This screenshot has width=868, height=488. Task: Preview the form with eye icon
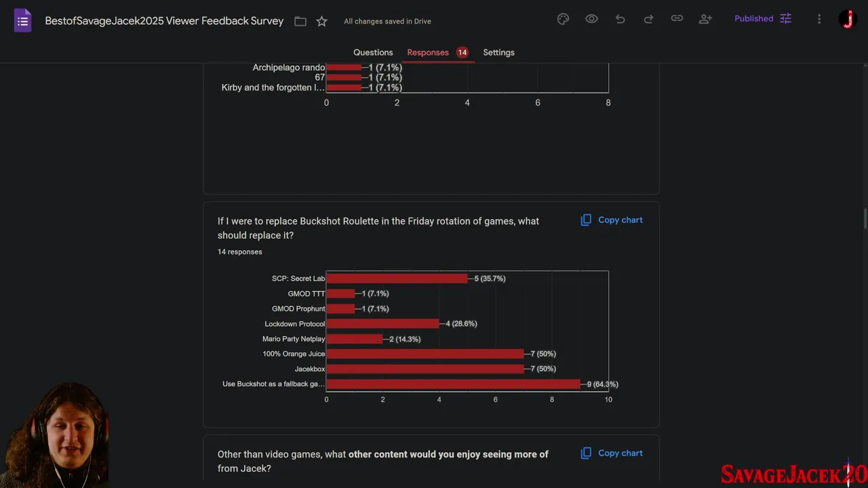591,19
